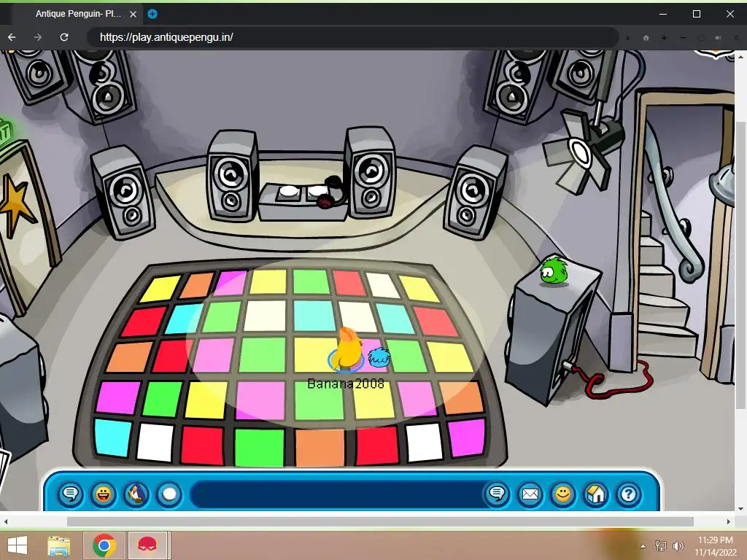This screenshot has height=560, width=747.
Task: Click the green puffle on the speaker
Action: click(x=553, y=271)
